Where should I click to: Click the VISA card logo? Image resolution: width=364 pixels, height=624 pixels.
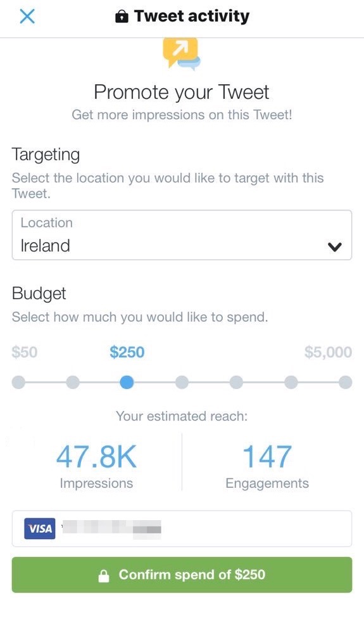40,528
